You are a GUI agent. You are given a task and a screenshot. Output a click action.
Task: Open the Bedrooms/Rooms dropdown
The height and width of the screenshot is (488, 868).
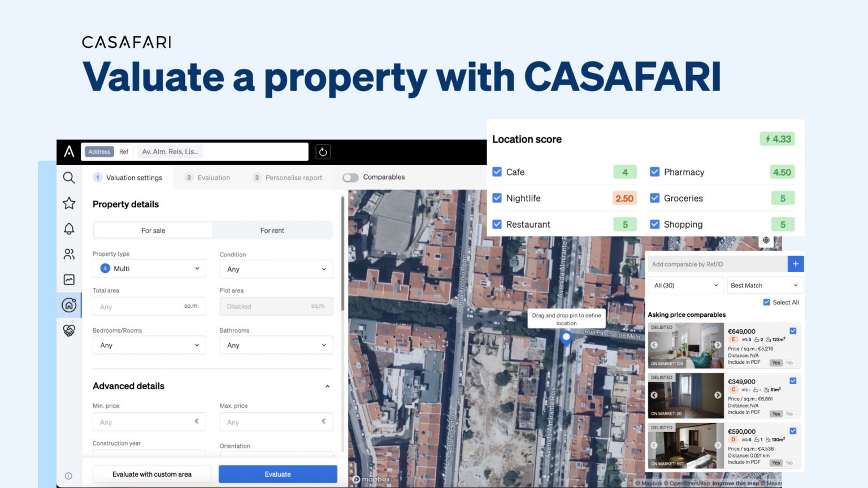point(149,345)
